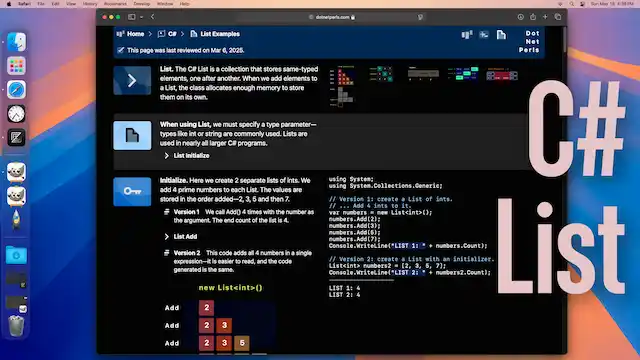Open Trash in the dock
Screen dimensions: 640x360
point(16,326)
